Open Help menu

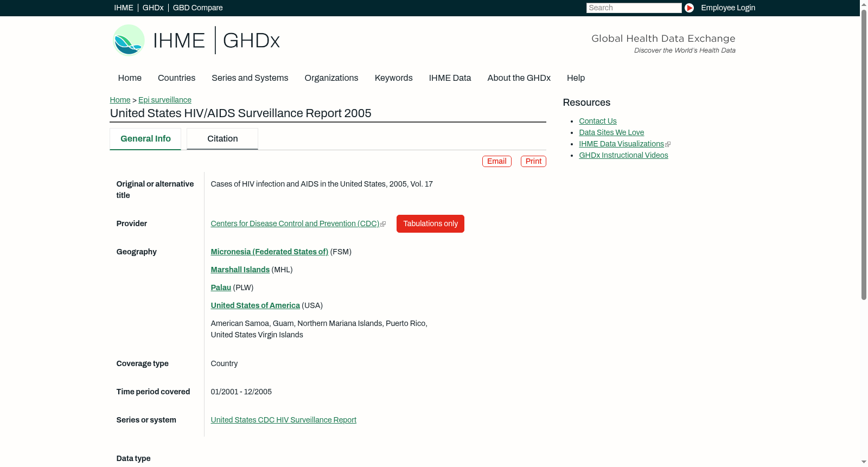(x=576, y=78)
